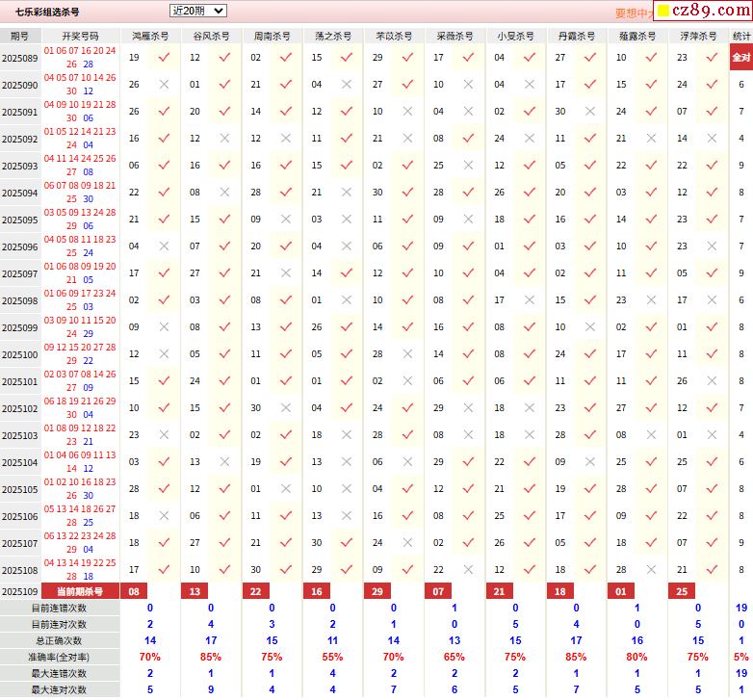Click the red 29 prediction under 芣苡杀号
Screen dimensions: 753x700
(377, 591)
